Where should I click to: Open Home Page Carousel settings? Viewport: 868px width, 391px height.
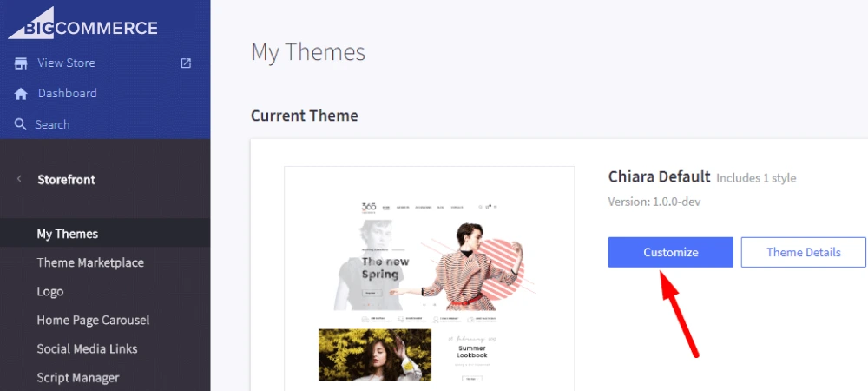tap(93, 320)
